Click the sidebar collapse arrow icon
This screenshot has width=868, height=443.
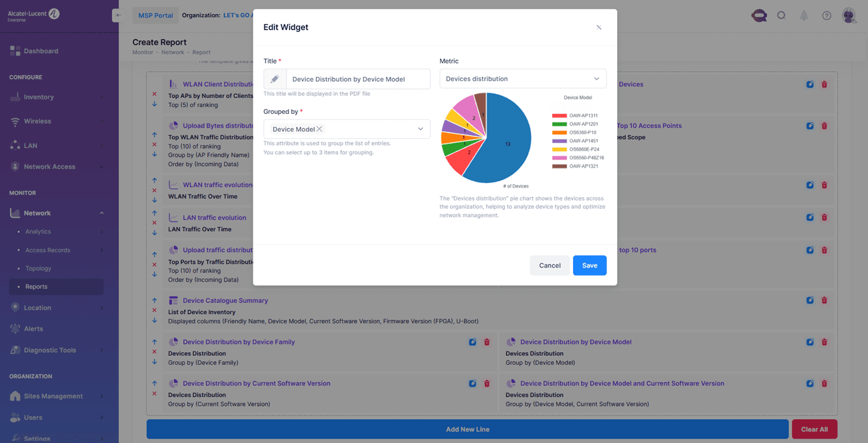[x=118, y=15]
